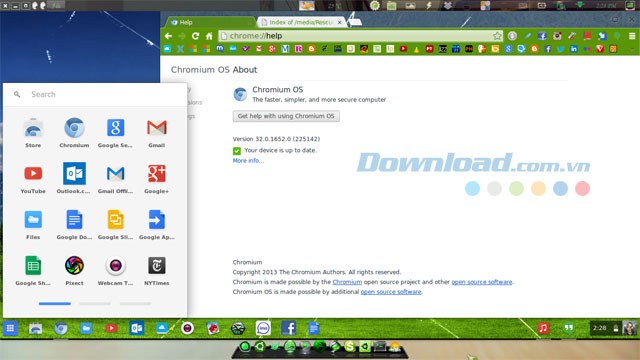The width and height of the screenshot is (640, 360).
Task: Open the Store app in the launcher
Action: pos(33,132)
